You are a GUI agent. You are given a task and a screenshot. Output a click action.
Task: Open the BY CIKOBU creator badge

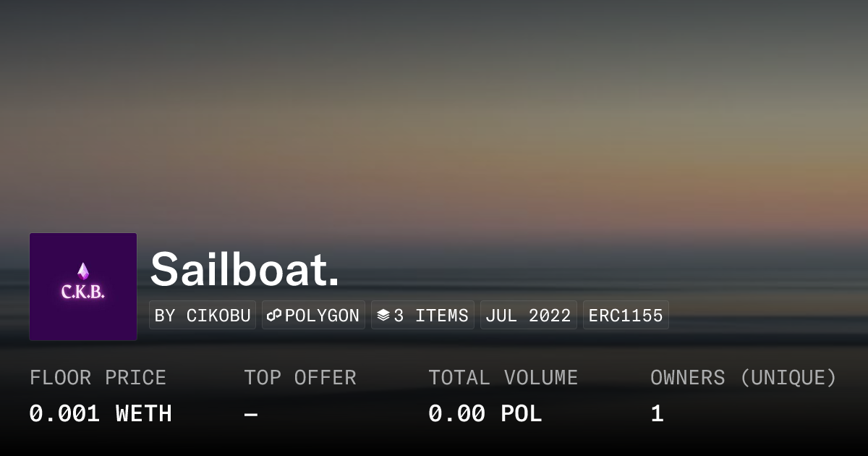(203, 316)
